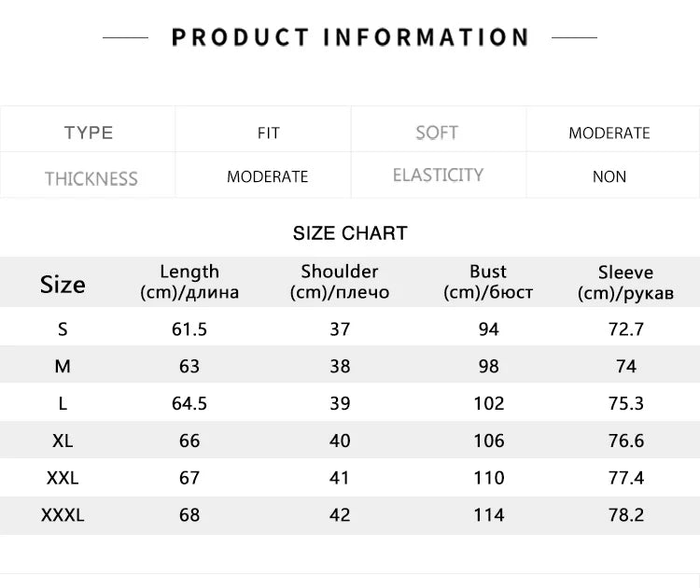
Task: Click the MODERATE value beside THICKNESS
Action: [x=267, y=176]
